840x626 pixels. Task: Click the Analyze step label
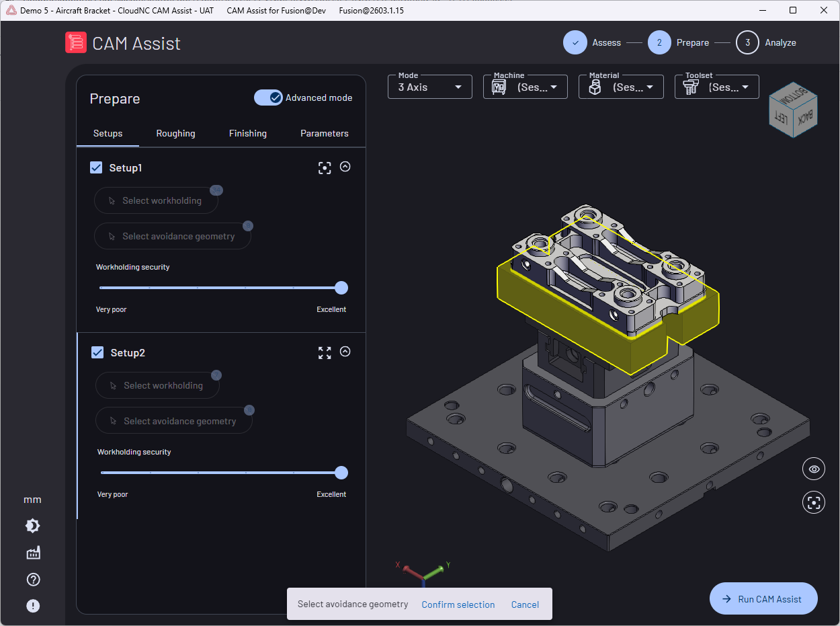coord(780,42)
